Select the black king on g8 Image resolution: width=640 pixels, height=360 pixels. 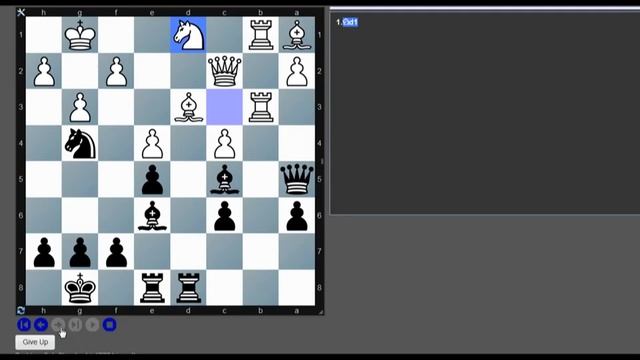(80, 288)
